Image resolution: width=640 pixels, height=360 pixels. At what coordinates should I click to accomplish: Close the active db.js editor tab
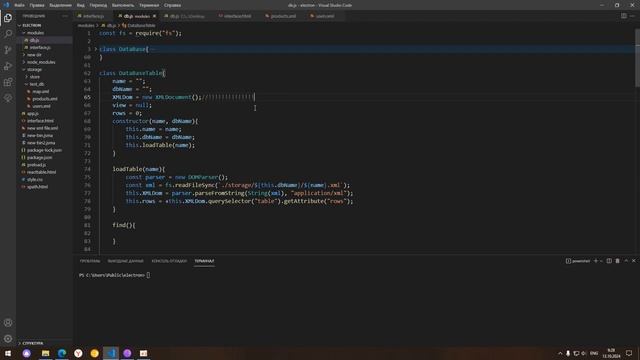[154, 16]
